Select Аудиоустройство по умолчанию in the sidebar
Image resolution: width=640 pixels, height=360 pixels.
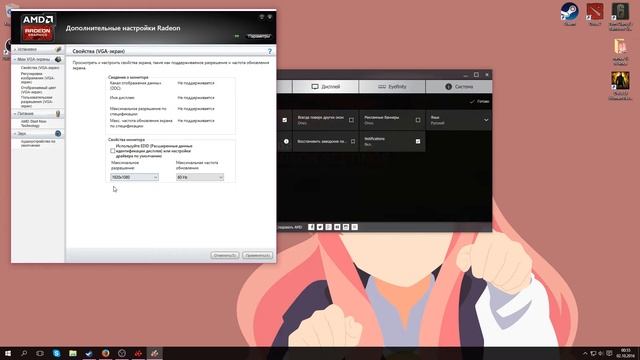(x=38, y=143)
